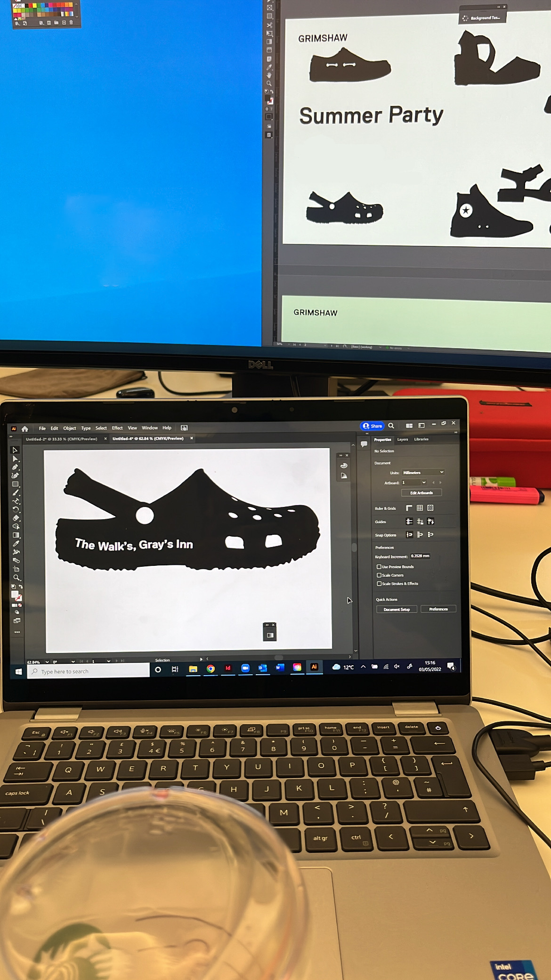Toggle Snap to Point option
This screenshot has width=551, height=980.
pyautogui.click(x=410, y=534)
